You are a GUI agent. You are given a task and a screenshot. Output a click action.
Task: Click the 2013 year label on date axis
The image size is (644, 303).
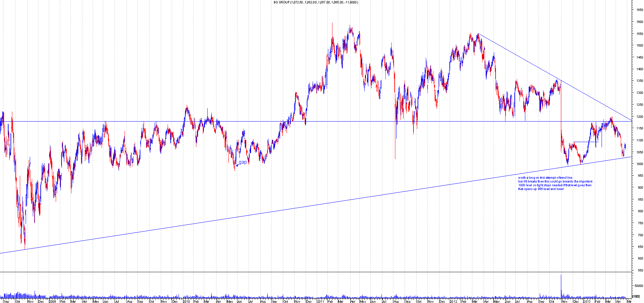point(587,301)
